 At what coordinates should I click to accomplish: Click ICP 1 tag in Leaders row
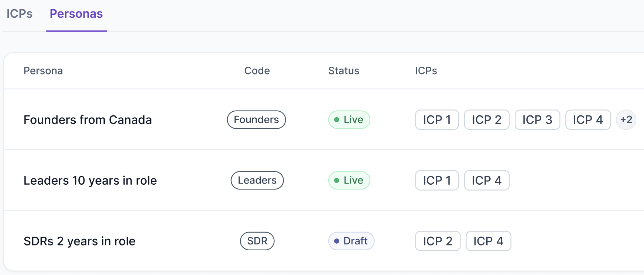tap(437, 181)
